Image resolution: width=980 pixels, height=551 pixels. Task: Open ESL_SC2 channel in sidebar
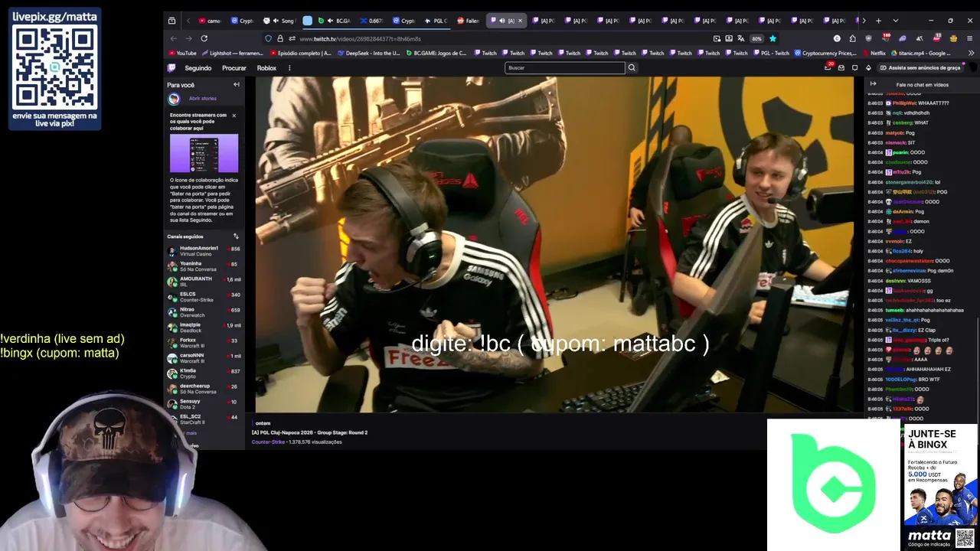[x=204, y=419]
